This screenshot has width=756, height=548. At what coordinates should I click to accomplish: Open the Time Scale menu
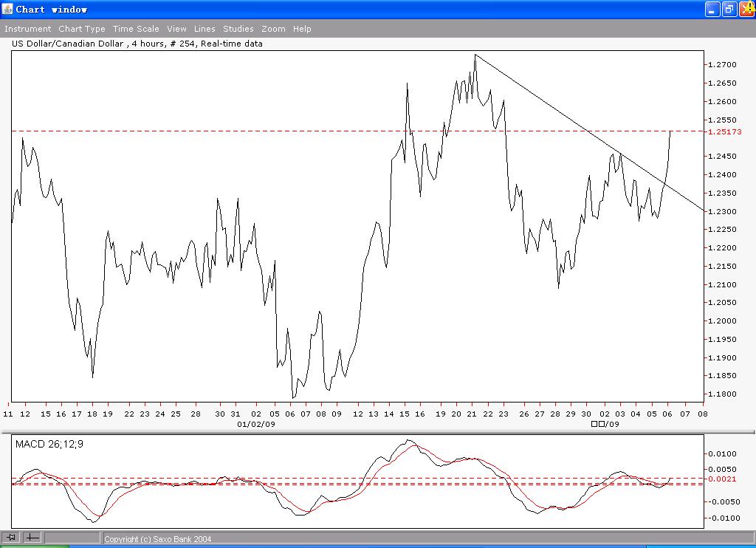(136, 29)
